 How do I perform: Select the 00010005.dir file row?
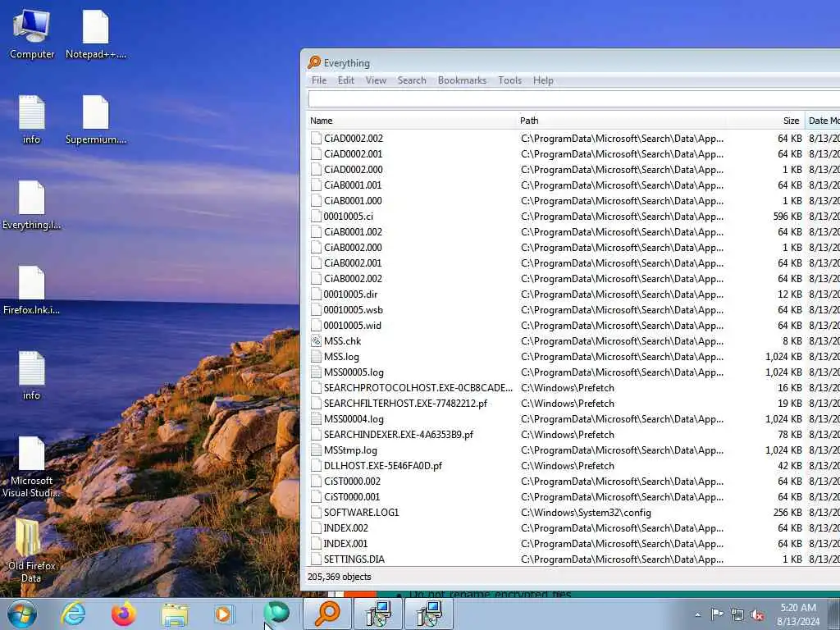pos(573,294)
